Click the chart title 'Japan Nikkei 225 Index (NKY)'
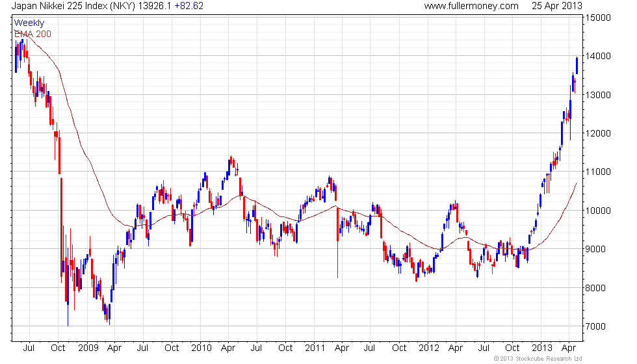This screenshot has width=637, height=364. [73, 6]
